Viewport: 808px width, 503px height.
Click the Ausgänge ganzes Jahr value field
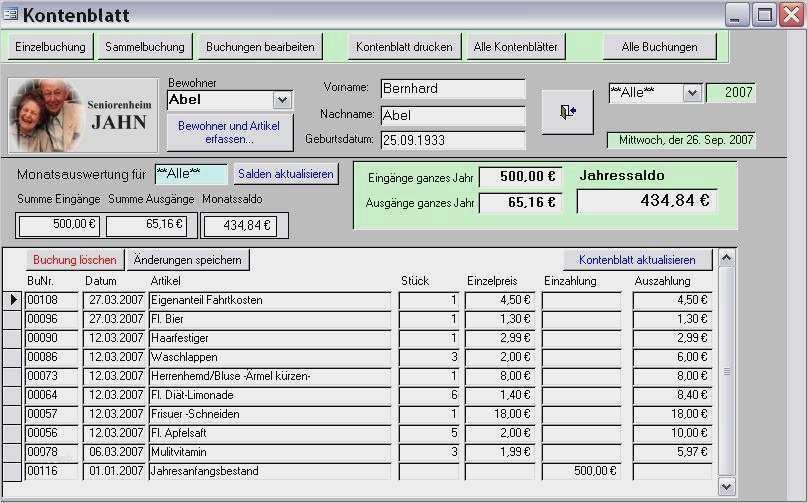(520, 203)
